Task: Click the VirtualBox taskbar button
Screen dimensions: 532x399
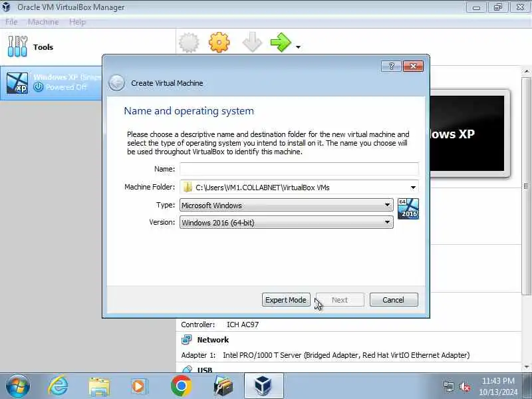Action: pos(263,386)
